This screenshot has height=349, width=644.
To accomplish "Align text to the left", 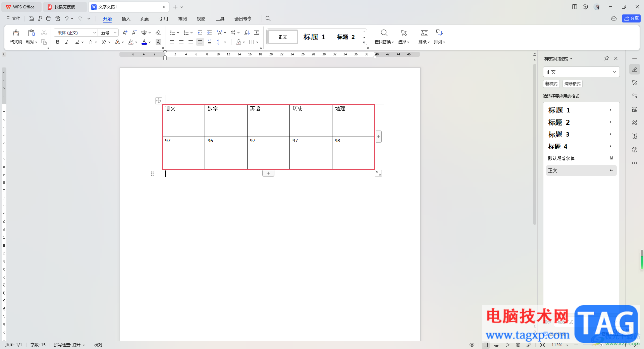I will 172,42.
